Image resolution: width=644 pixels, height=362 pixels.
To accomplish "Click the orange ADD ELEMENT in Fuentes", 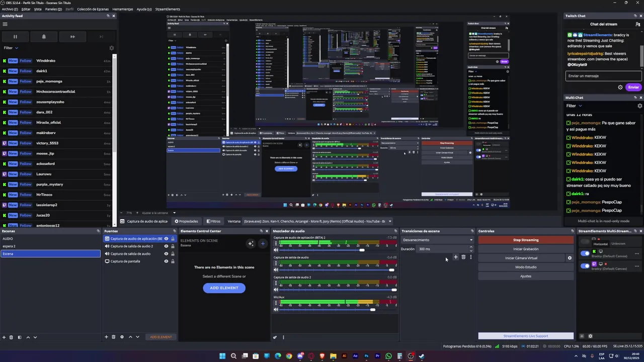I will tap(161, 337).
